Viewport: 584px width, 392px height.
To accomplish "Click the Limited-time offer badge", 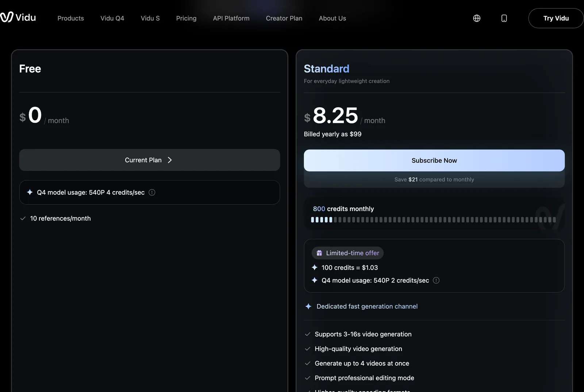I will coord(347,253).
